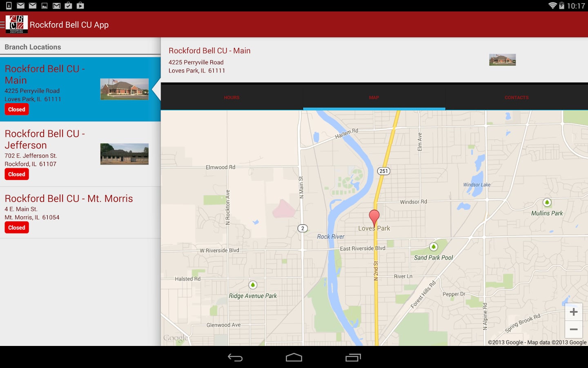
Task: Switch to the CONTACTS tab
Action: click(517, 97)
